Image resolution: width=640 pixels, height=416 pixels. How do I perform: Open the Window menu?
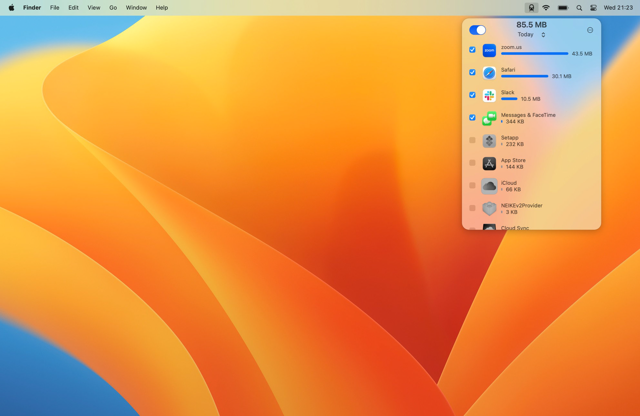[136, 7]
